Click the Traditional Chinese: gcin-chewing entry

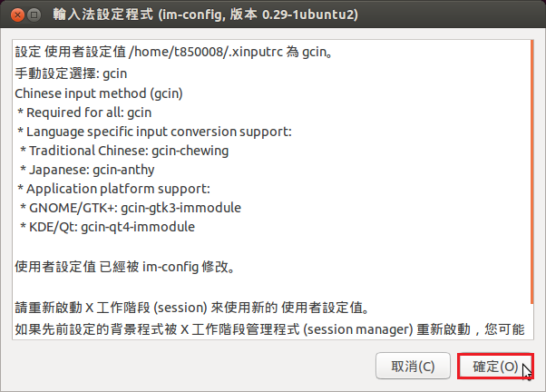[124, 151]
